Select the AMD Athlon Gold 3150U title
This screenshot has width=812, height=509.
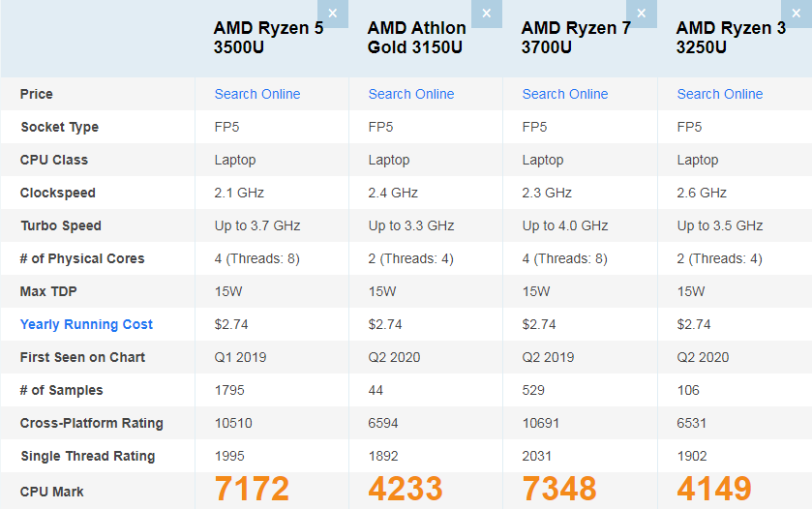pyautogui.click(x=416, y=38)
